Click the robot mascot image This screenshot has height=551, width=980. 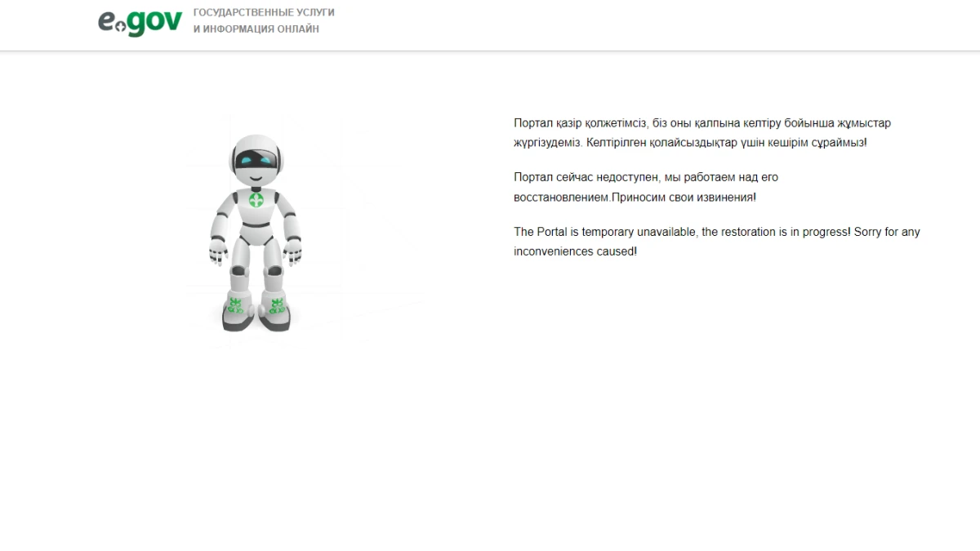coord(255,233)
